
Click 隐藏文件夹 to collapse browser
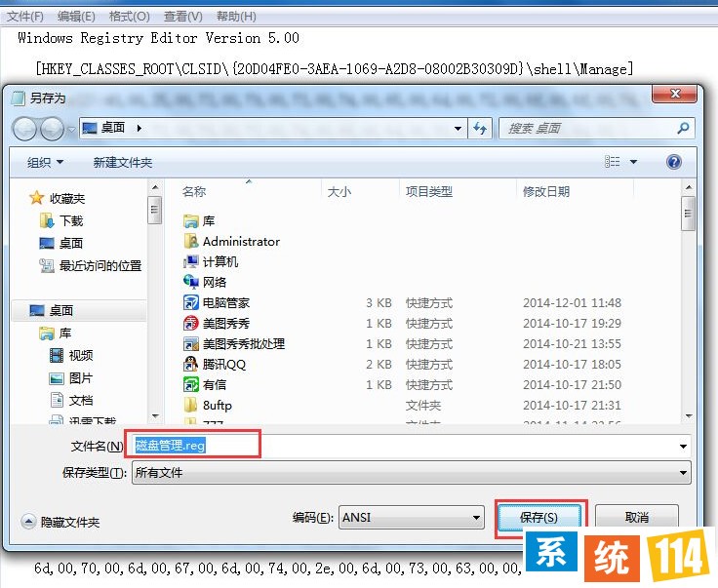(60, 522)
